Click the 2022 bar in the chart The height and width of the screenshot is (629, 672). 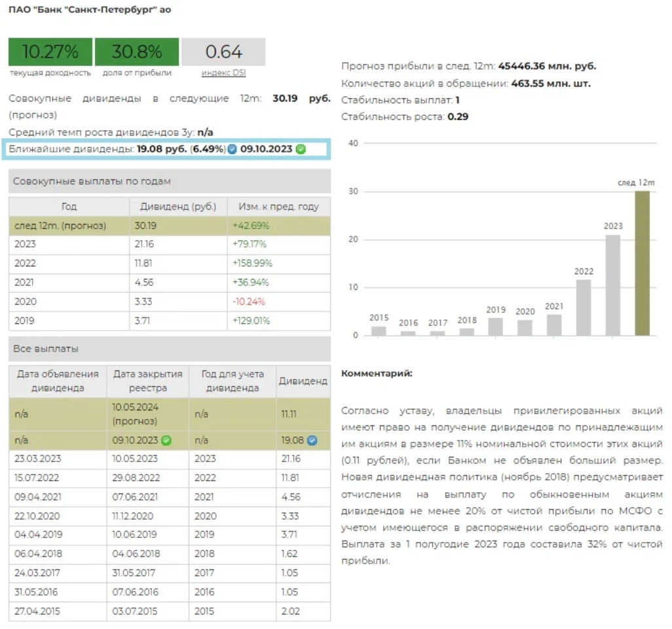(584, 308)
